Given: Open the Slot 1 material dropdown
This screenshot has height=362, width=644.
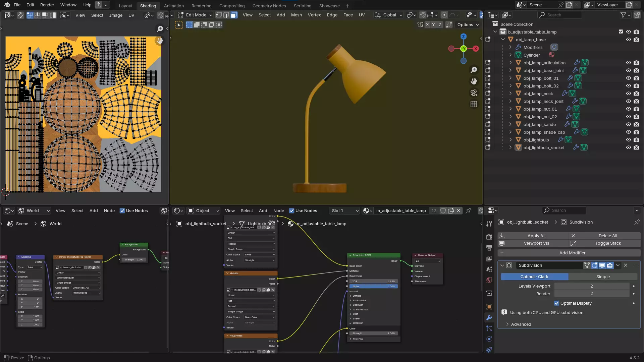Looking at the screenshot, I should pos(345,210).
